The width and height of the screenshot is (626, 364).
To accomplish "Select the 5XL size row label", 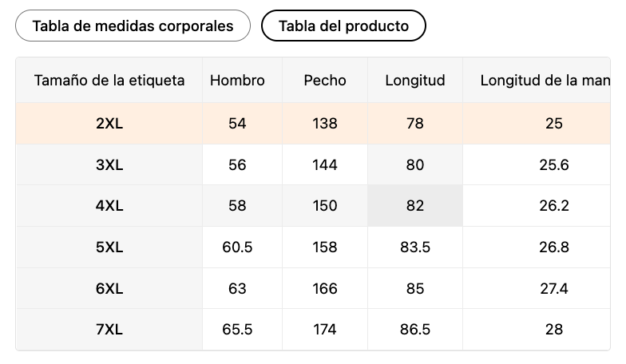I will click(109, 247).
